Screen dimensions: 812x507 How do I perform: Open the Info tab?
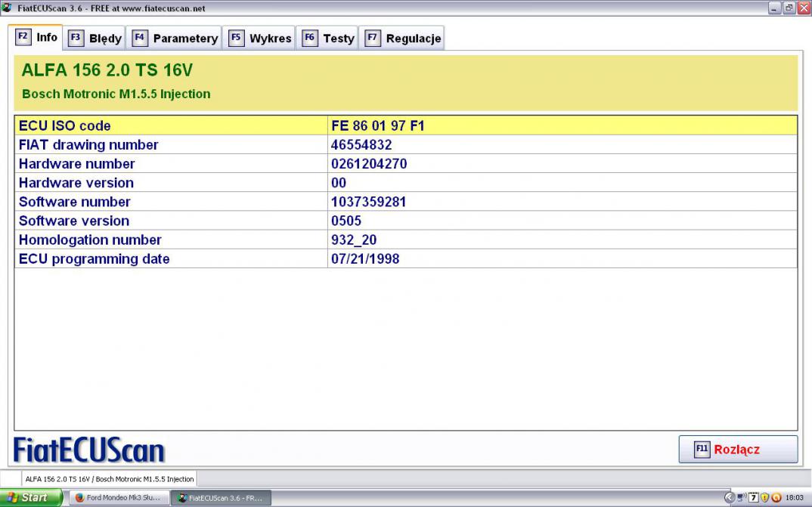pyautogui.click(x=36, y=37)
